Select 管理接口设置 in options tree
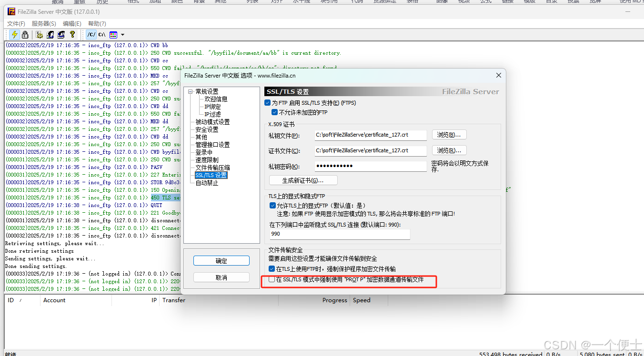 [x=212, y=145]
